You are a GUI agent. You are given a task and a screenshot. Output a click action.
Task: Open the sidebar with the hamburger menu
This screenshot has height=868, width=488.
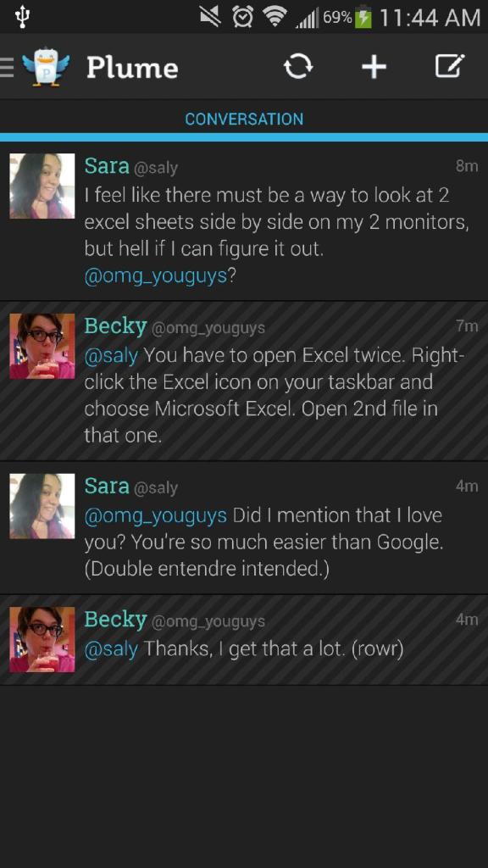[x=7, y=68]
